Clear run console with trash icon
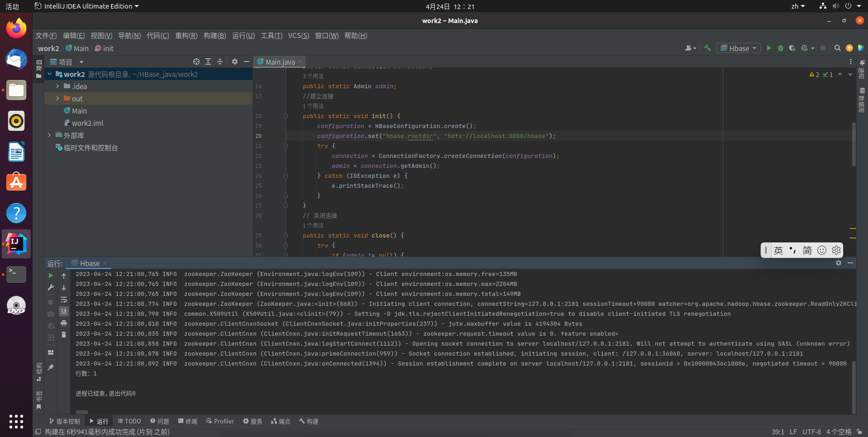Screen dimensions: 868x437 click(64, 335)
